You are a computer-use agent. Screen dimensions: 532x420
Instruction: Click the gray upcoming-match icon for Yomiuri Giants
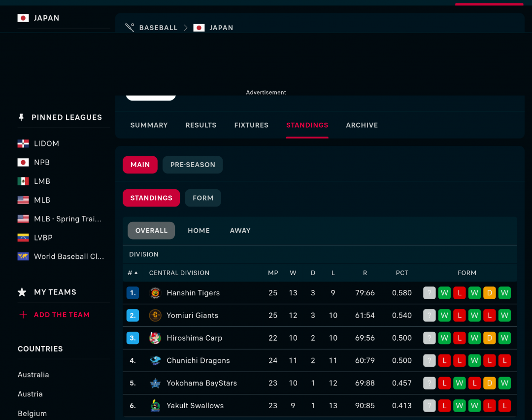(x=429, y=315)
